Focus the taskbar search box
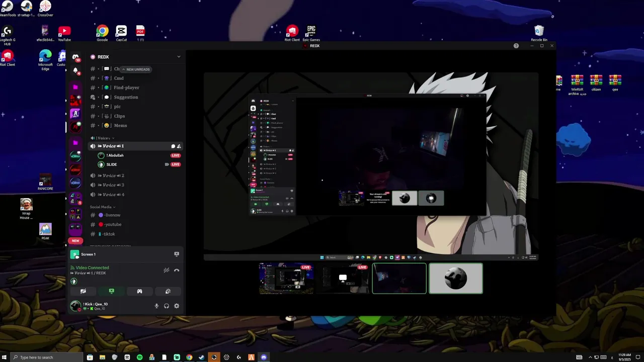Image resolution: width=644 pixels, height=362 pixels. click(46, 357)
